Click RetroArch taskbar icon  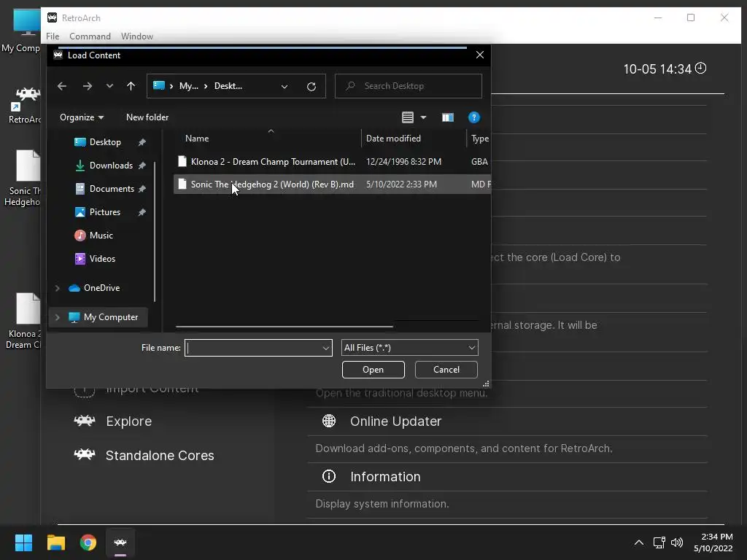[120, 542]
